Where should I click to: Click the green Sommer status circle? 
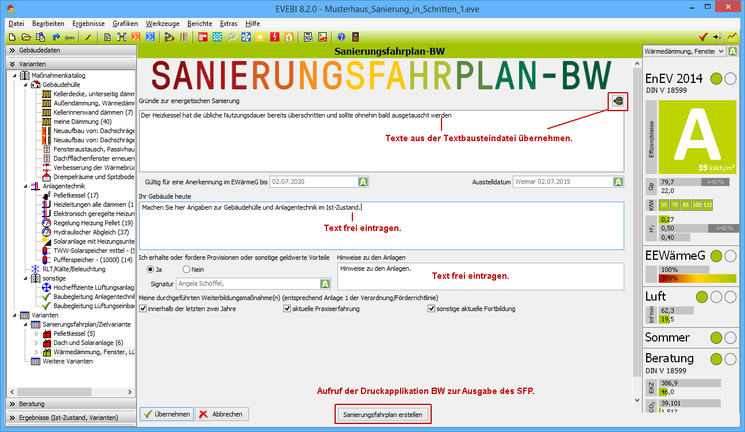coord(716,338)
